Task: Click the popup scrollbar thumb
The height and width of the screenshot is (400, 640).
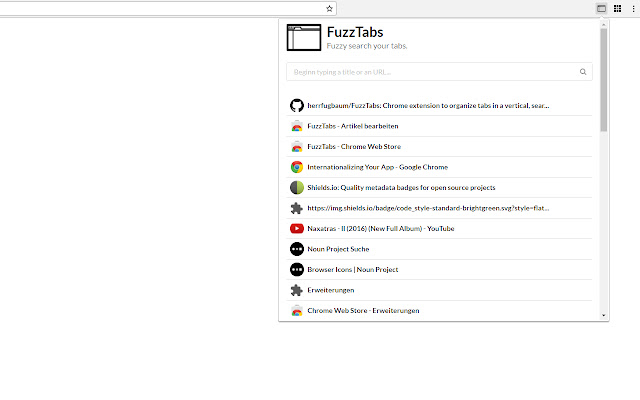Action: click(604, 80)
